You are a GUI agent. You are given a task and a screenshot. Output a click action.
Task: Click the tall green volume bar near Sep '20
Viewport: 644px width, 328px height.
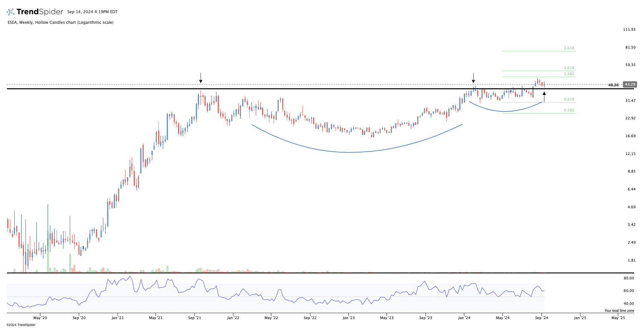click(x=70, y=263)
